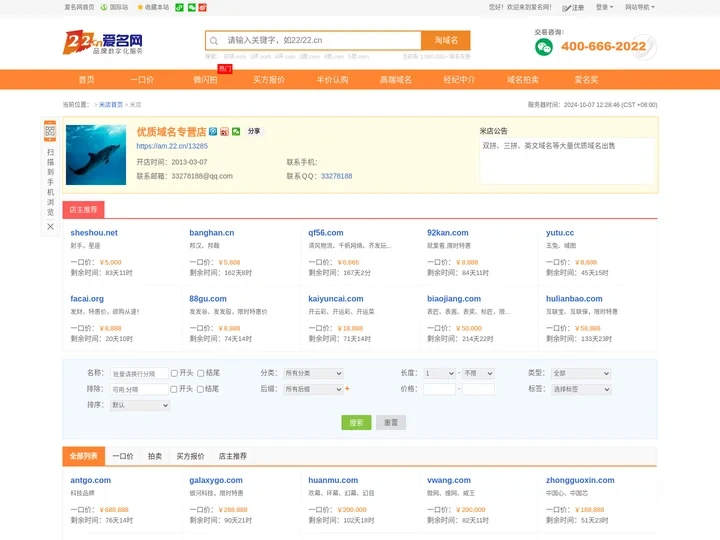Click the orange 淘域名 search button
Viewport: 720px width, 540px height.
point(446,40)
